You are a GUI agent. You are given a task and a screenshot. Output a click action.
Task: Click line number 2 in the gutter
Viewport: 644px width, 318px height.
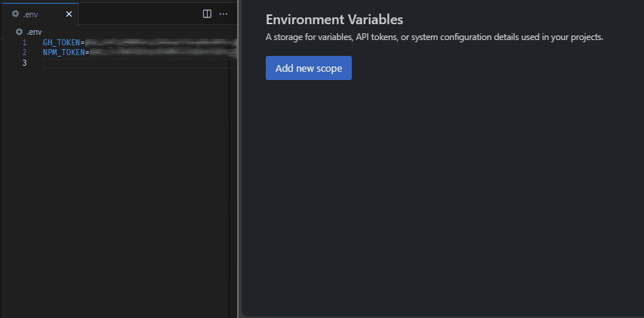click(x=24, y=53)
